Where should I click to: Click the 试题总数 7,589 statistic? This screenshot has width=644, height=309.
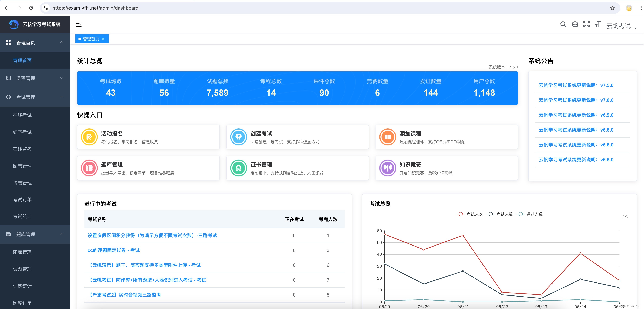coord(217,88)
